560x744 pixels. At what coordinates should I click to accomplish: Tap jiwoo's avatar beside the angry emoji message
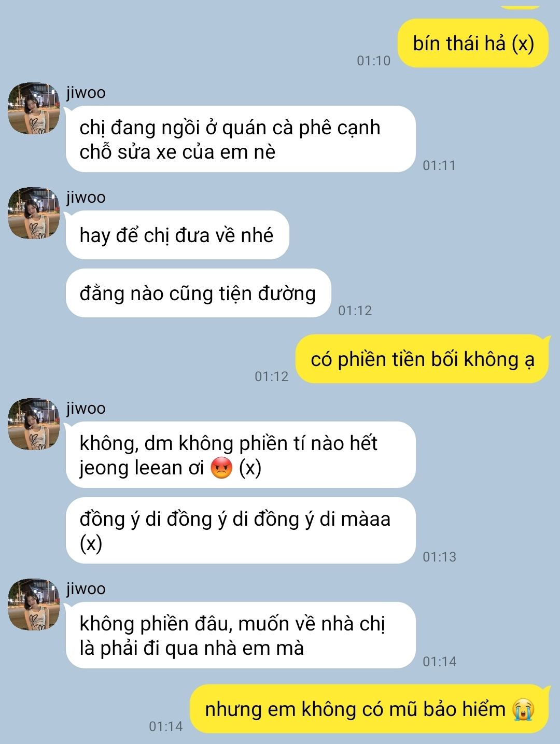click(x=34, y=424)
